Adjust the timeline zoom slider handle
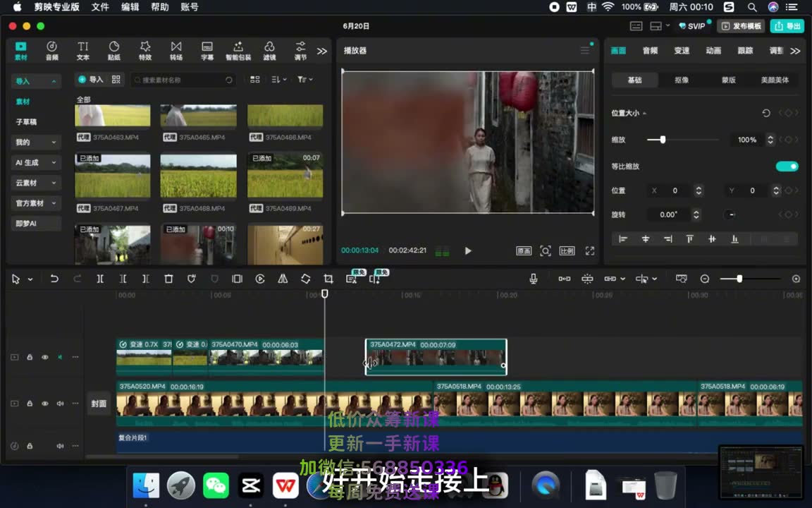 pyautogui.click(x=739, y=279)
